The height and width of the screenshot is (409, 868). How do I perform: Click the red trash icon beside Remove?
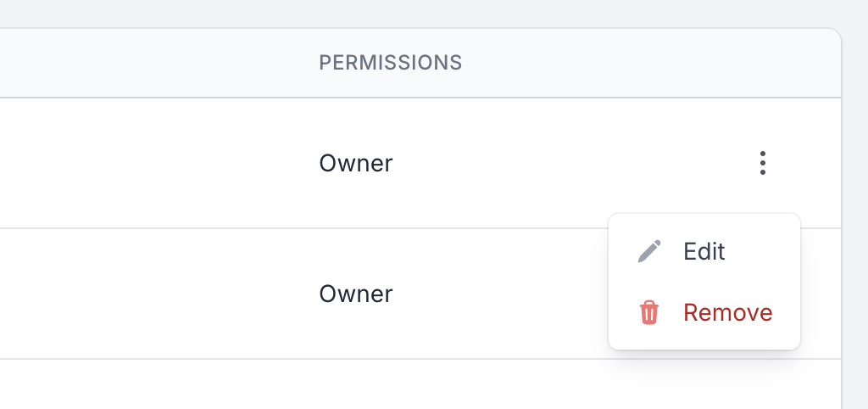pos(648,312)
